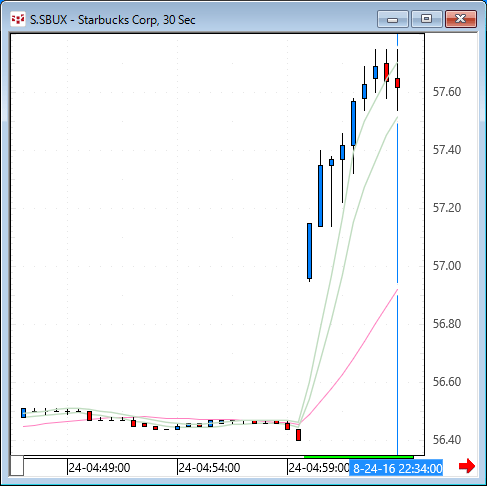The width and height of the screenshot is (487, 486).
Task: Click the 24-04:54:00 time axis label
Action: click(209, 468)
